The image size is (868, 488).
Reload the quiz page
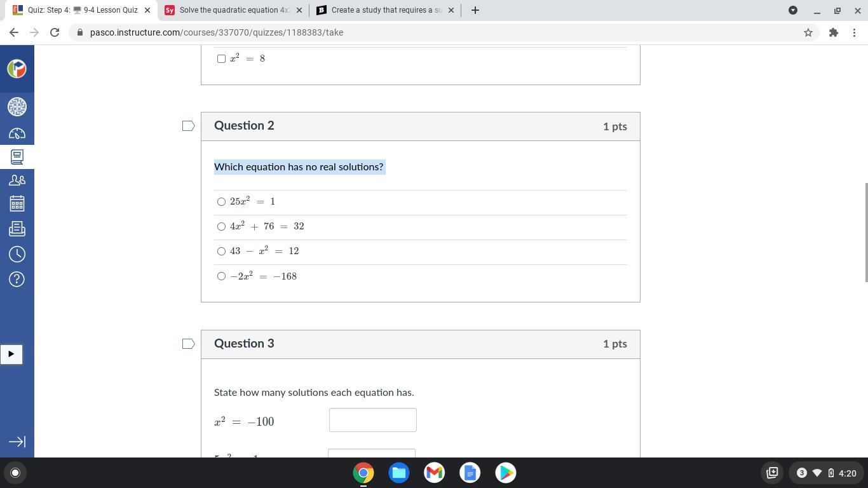55,32
